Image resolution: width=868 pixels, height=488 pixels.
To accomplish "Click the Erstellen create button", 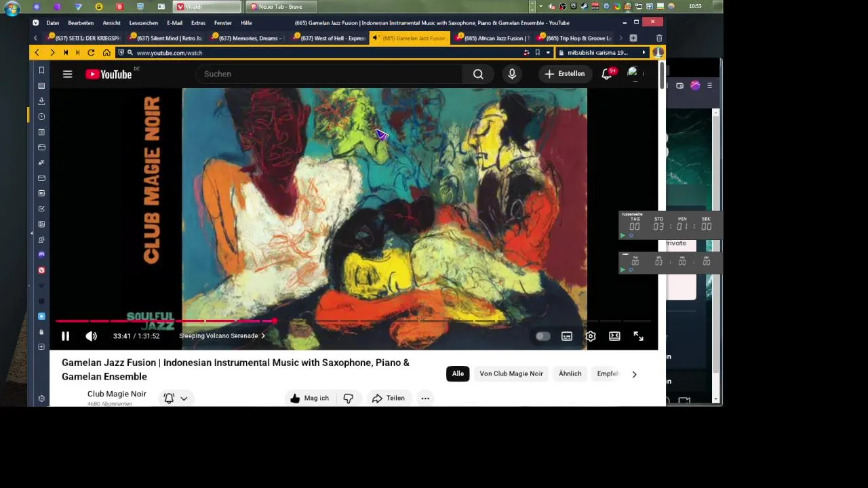I will click(x=564, y=74).
